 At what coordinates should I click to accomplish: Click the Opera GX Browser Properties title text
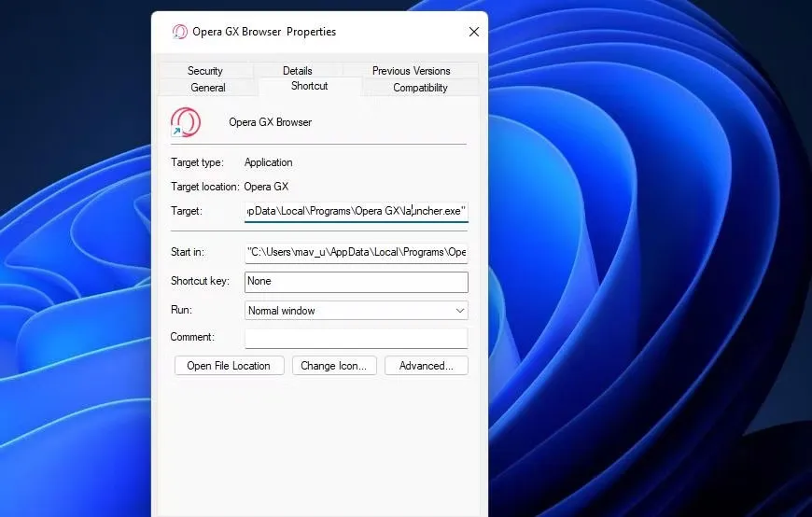click(264, 32)
